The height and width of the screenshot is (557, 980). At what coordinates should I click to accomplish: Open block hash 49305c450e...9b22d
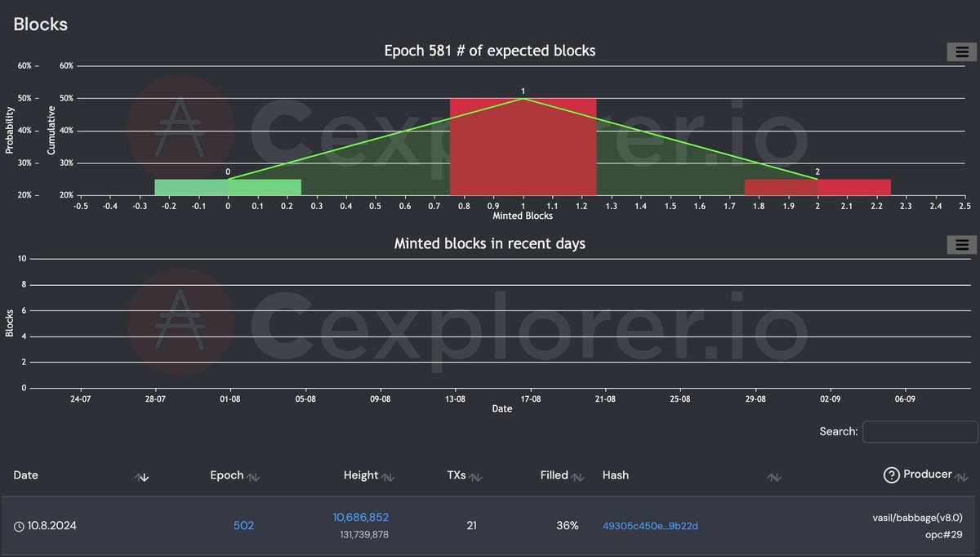click(649, 526)
